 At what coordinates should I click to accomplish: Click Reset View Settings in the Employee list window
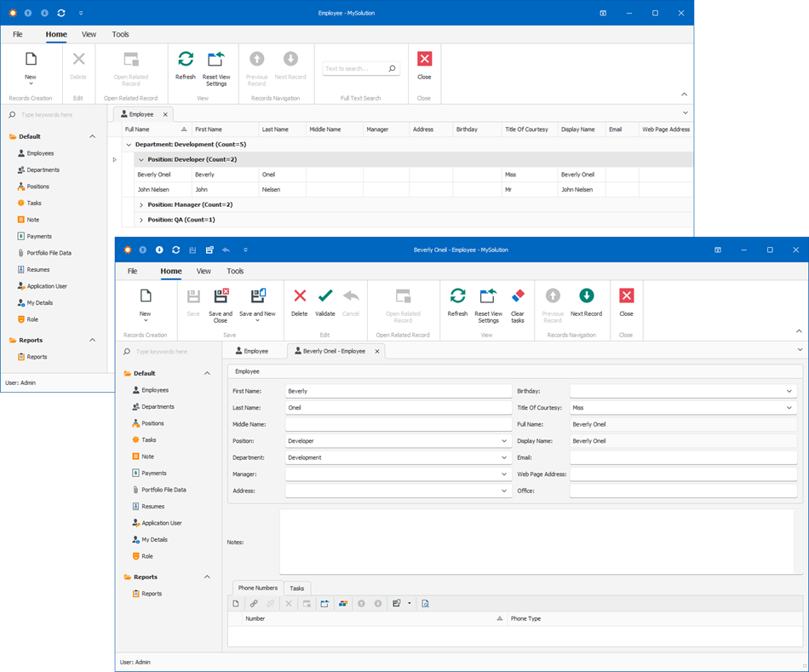click(216, 68)
